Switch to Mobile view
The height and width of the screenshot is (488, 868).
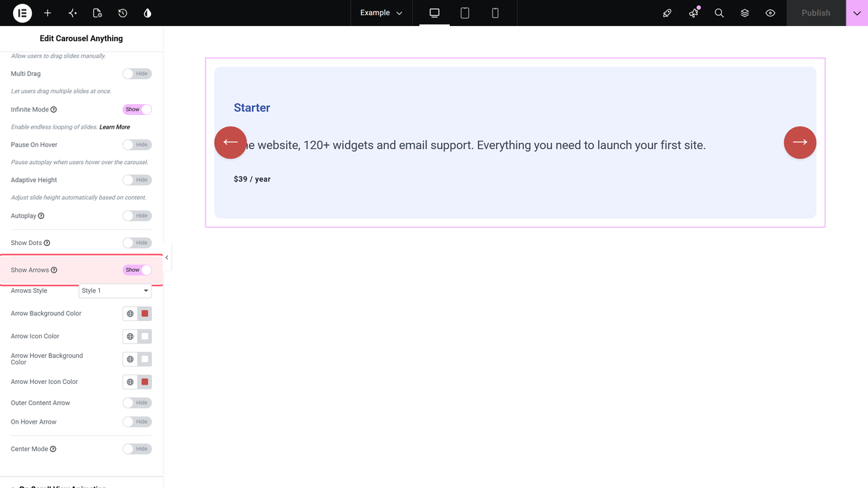pyautogui.click(x=495, y=13)
